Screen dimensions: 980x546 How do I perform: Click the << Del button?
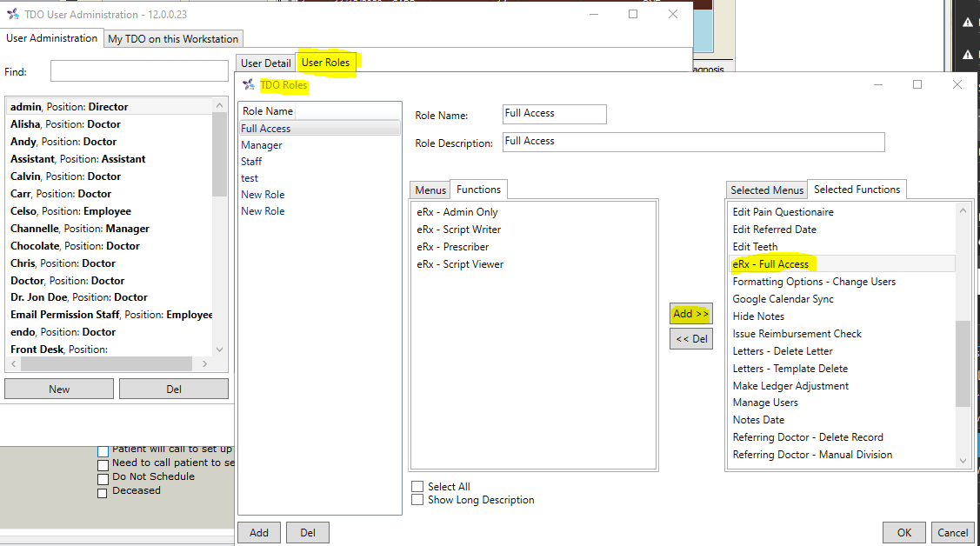point(690,338)
